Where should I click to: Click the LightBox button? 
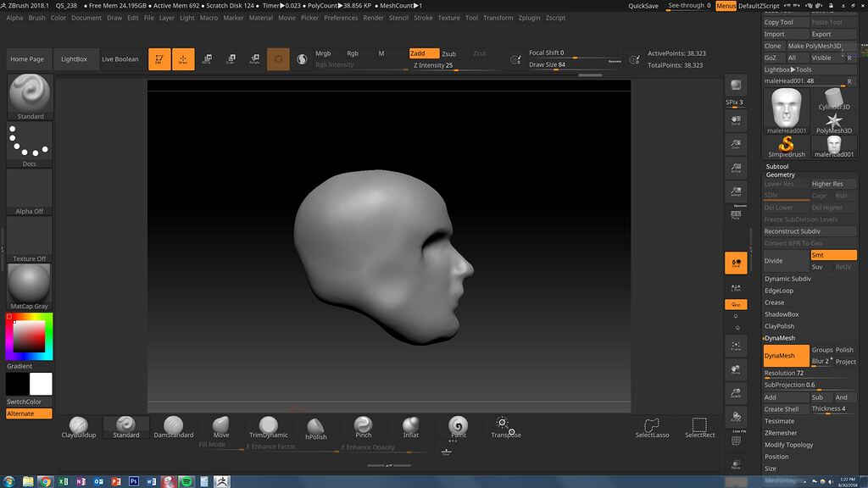(75, 59)
